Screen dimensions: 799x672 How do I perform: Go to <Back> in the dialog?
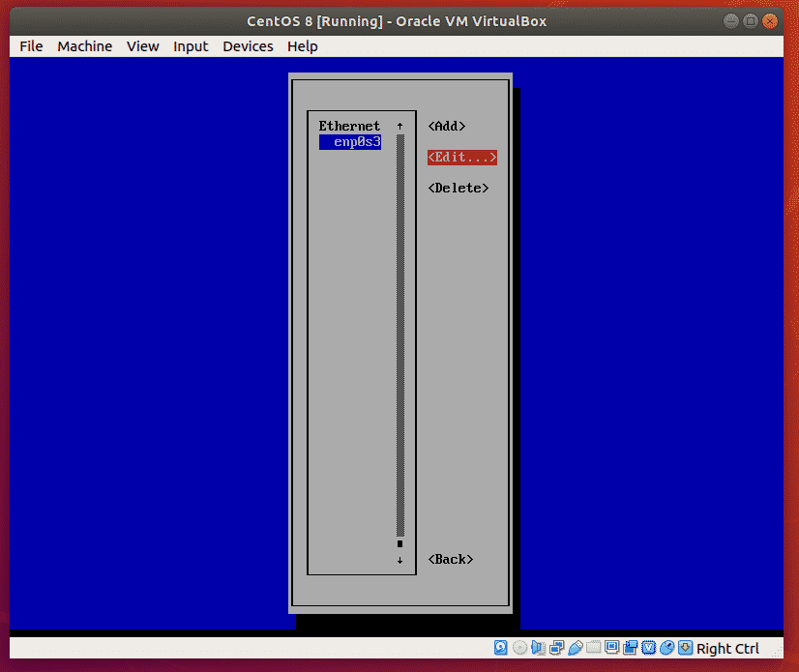pyautogui.click(x=451, y=560)
